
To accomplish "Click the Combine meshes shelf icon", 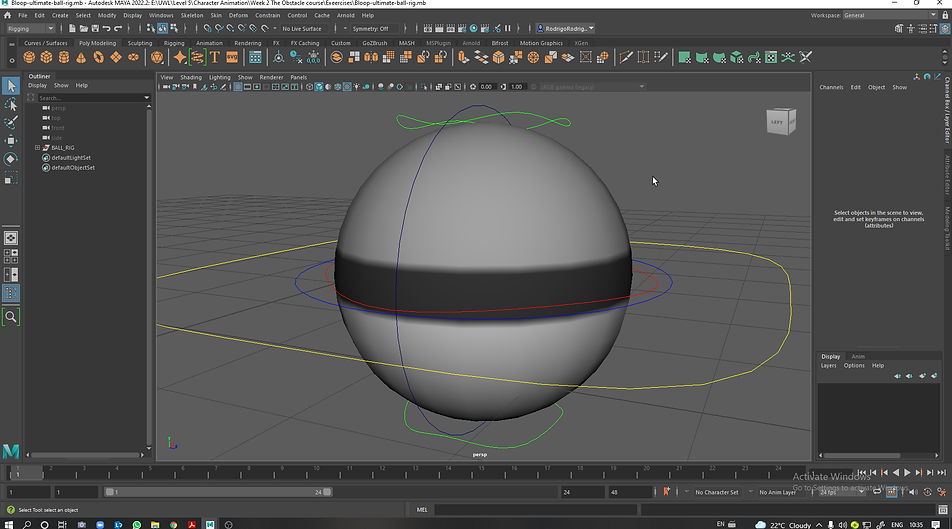I will [337, 57].
